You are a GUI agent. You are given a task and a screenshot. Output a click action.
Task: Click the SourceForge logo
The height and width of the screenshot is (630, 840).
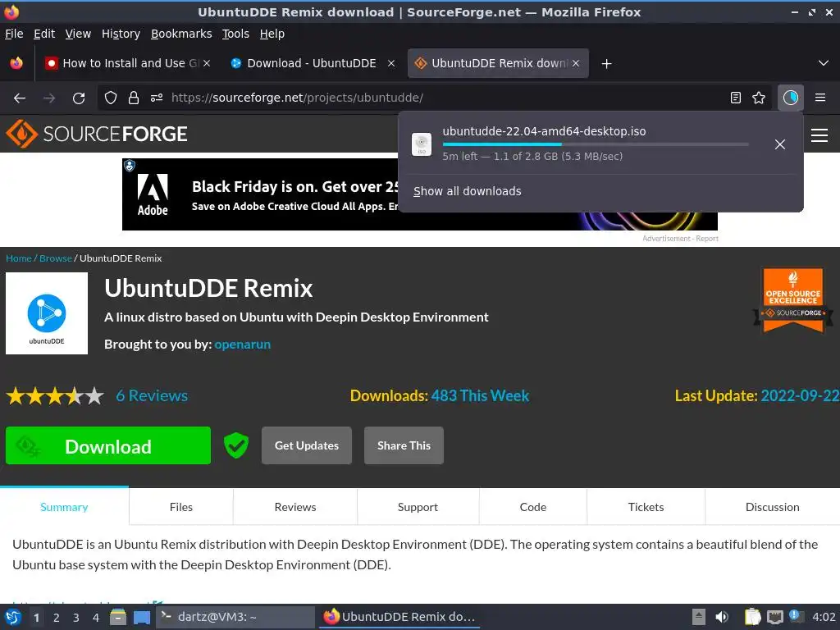[x=97, y=134]
